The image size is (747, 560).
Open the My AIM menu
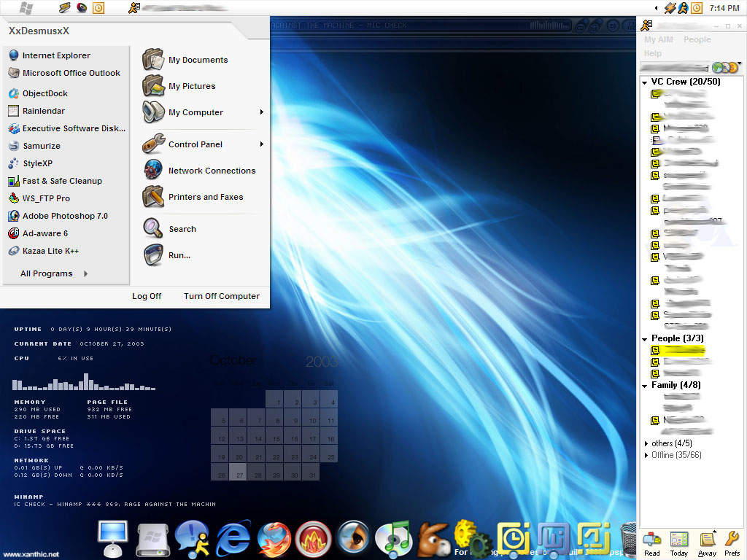[658, 40]
